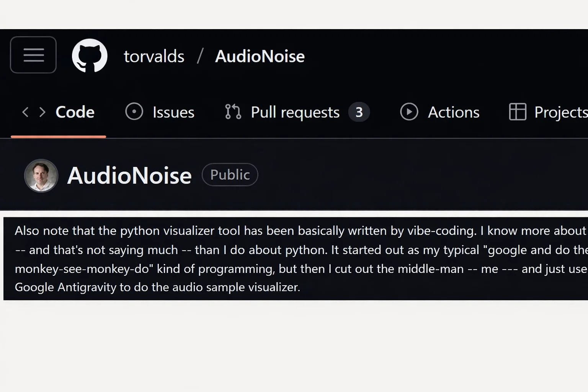Click the Pull requests branch icon
The image size is (588, 392).
click(233, 112)
